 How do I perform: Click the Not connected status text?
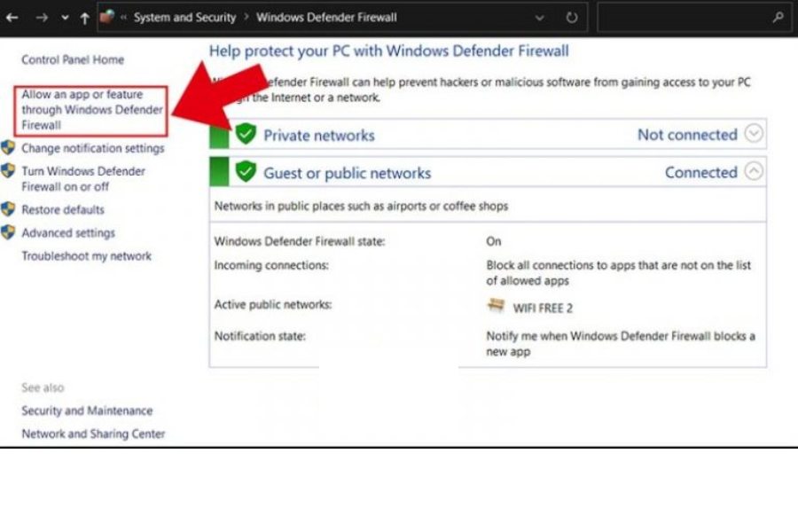click(687, 135)
